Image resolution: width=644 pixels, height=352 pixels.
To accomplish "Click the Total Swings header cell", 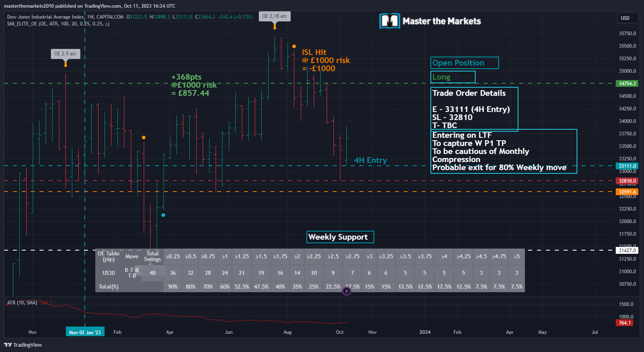I will (x=153, y=257).
